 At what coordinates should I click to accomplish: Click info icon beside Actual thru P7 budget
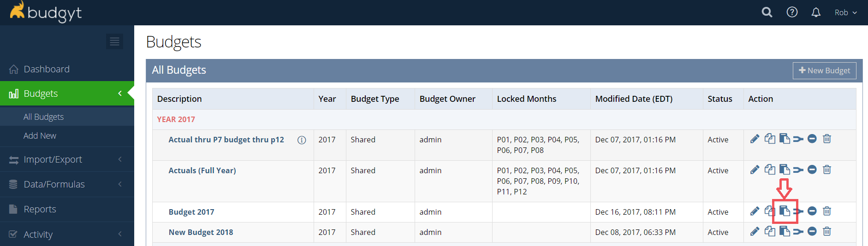point(302,140)
